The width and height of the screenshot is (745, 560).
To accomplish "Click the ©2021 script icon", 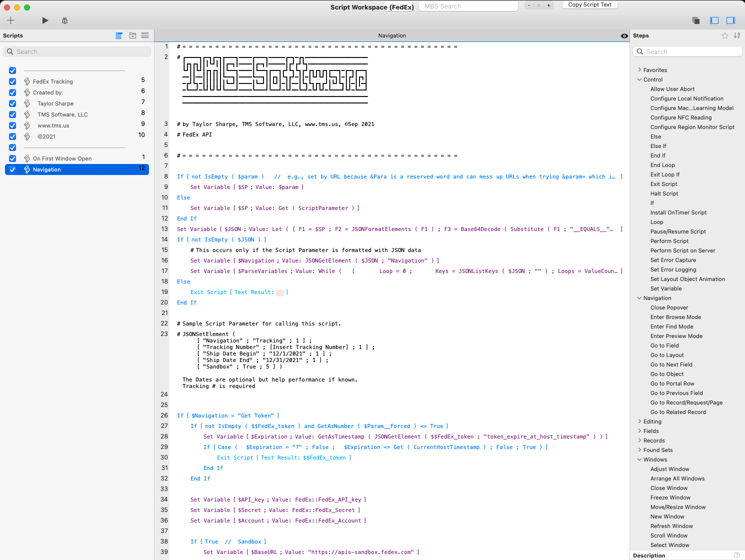I will (27, 136).
